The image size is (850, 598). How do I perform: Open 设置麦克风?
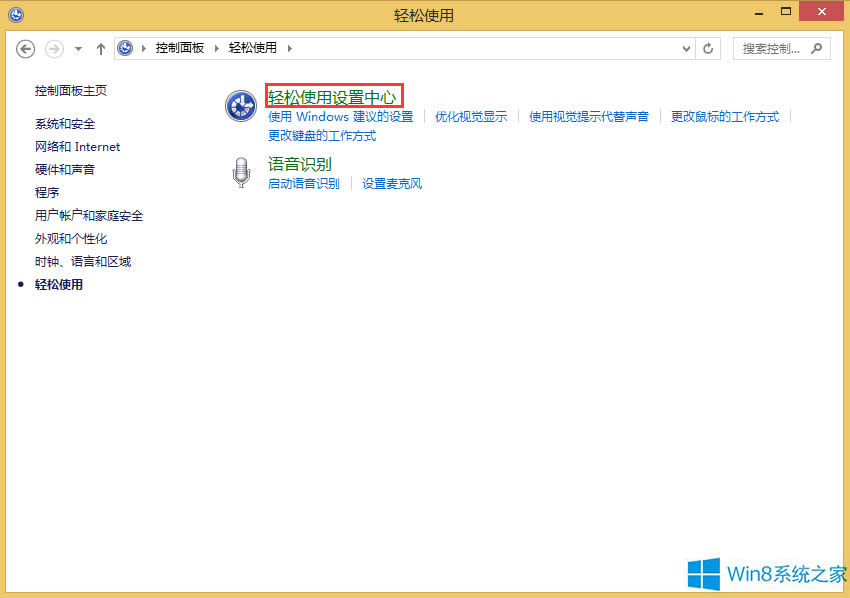(x=391, y=183)
